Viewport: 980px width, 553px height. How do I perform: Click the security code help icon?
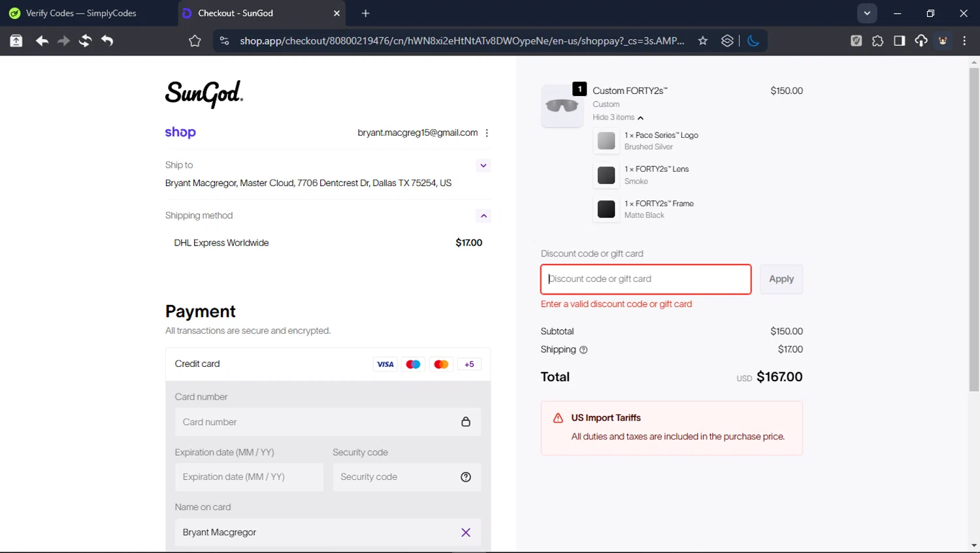466,477
